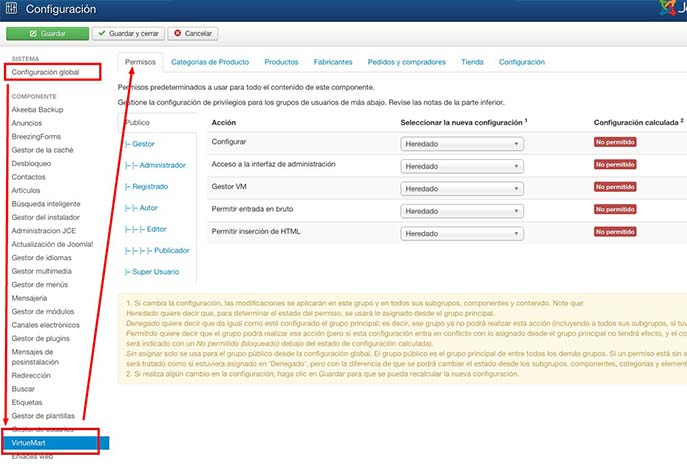687x466 pixels.
Task: Open Akeeba Backup configuration
Action: coord(37,109)
